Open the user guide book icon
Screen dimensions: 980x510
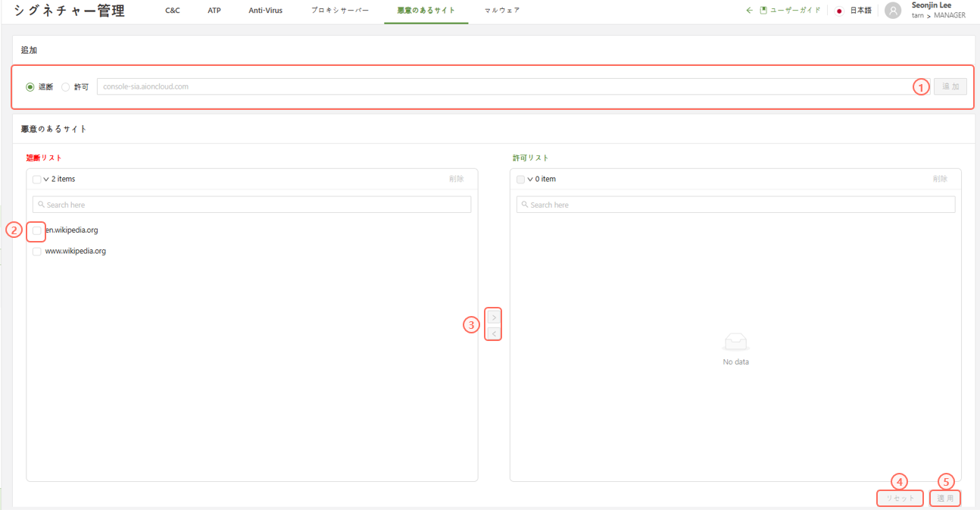tap(763, 11)
